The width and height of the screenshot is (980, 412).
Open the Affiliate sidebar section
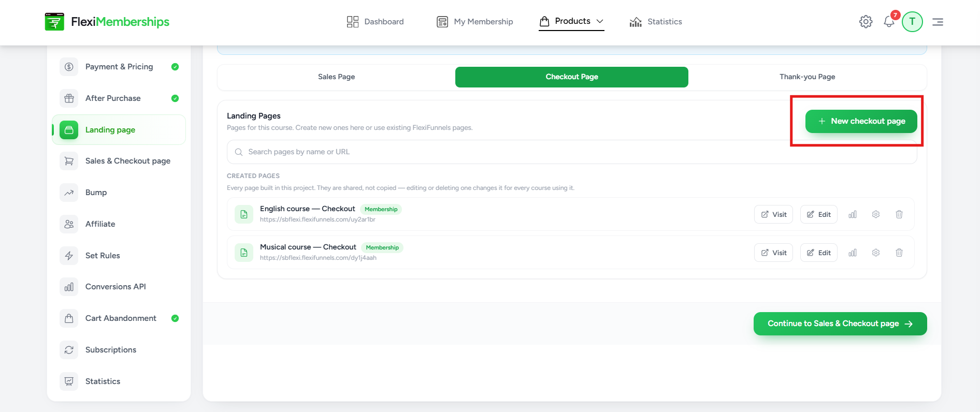click(x=119, y=224)
